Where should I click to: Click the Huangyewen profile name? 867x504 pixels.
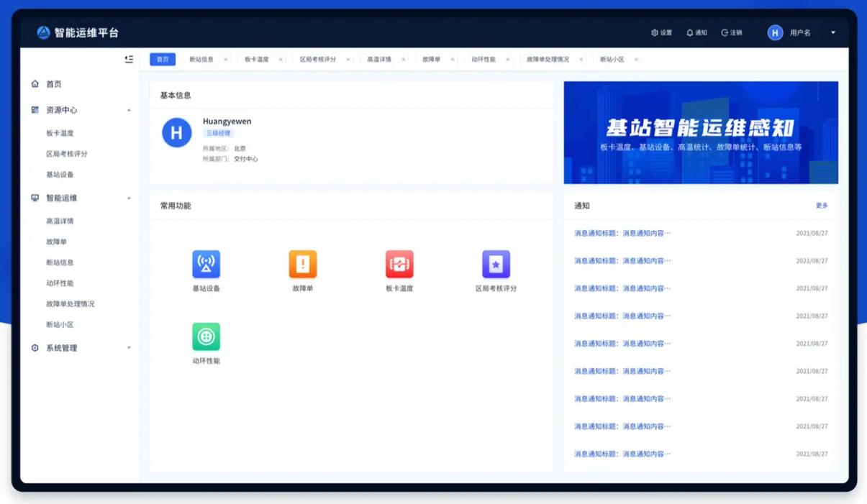227,122
